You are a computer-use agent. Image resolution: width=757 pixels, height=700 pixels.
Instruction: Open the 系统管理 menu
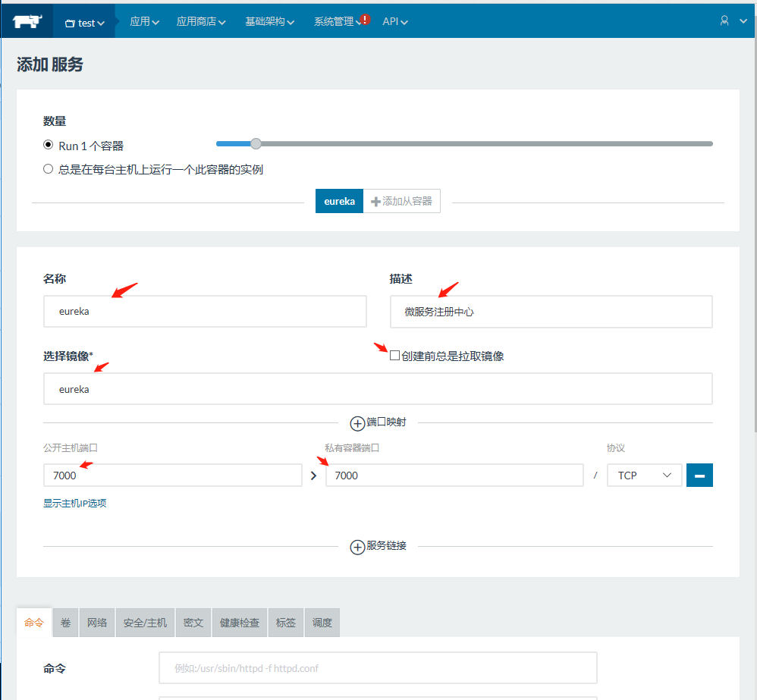tap(338, 21)
